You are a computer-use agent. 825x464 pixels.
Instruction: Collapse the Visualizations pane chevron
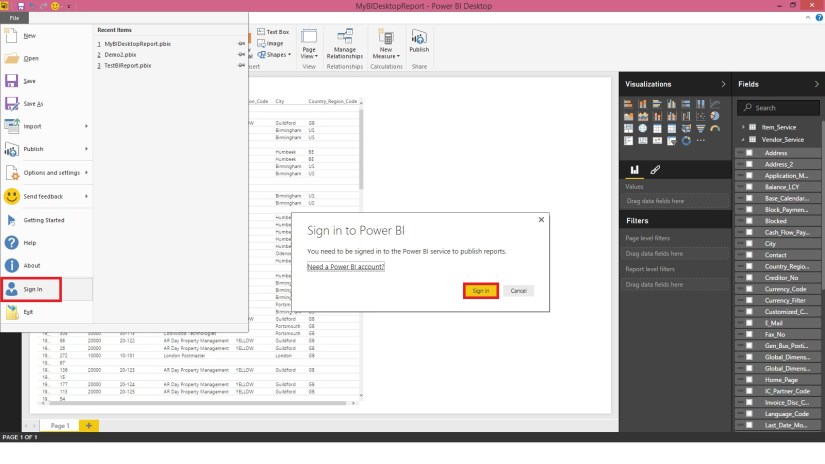723,84
